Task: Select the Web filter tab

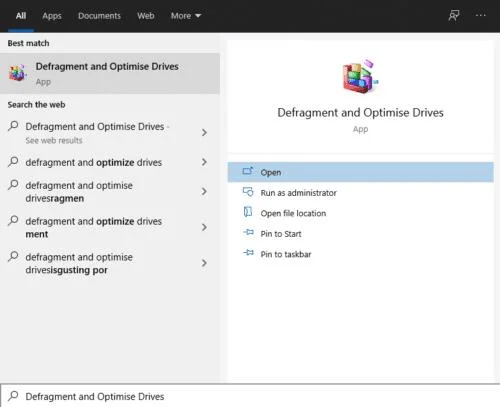Action: (x=146, y=16)
